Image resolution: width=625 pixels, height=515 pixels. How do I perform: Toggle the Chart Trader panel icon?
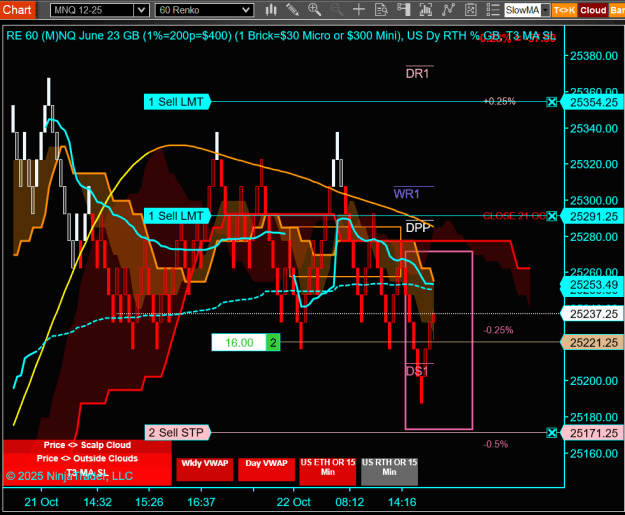click(x=403, y=10)
